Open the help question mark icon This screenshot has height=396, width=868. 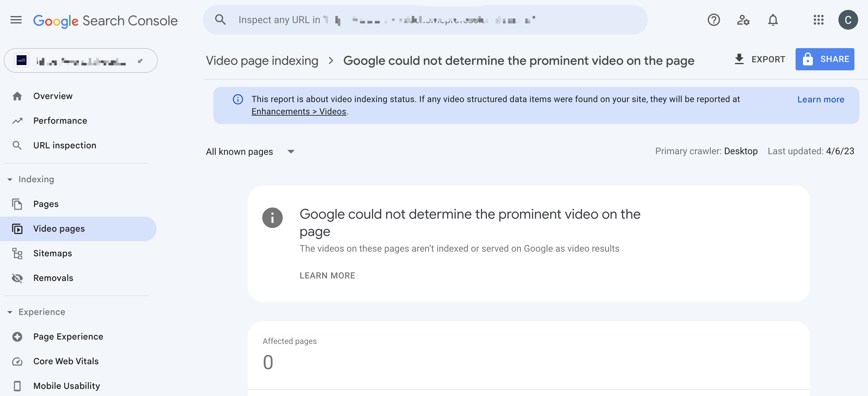click(x=714, y=20)
